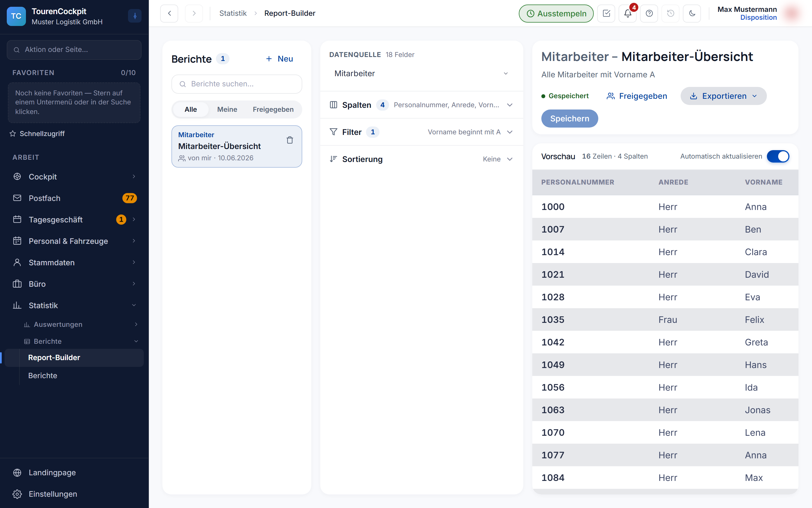
Task: Open the Mitarbeiter-Übersicht report card
Action: tap(237, 146)
